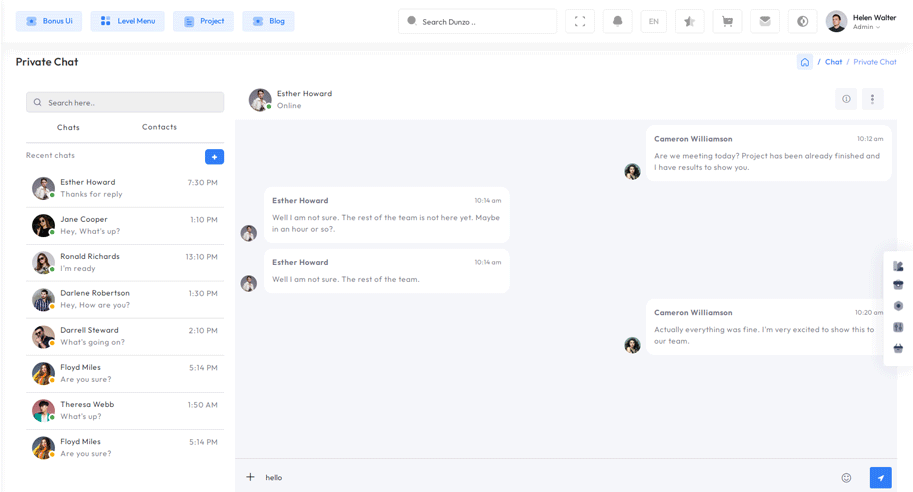Expand the Helen Walter Admin dropdown

[867, 21]
